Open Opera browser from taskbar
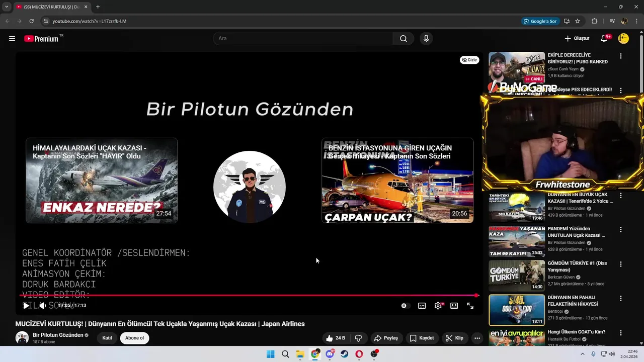Viewport: 644px width, 362px height. (x=359, y=354)
